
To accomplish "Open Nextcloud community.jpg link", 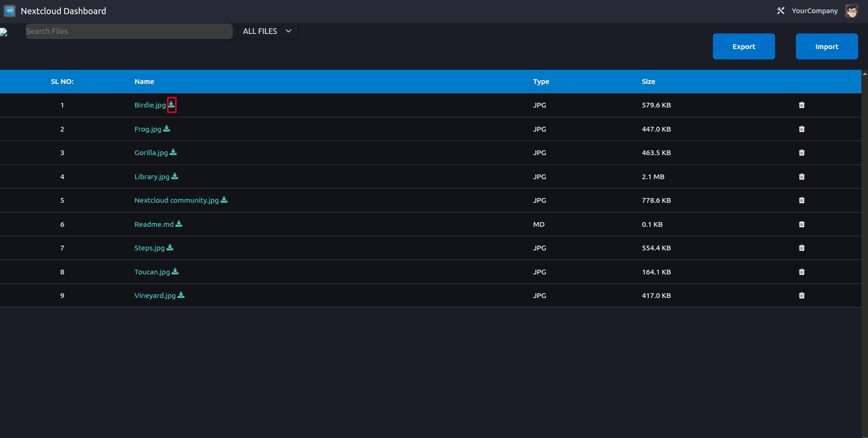I will pyautogui.click(x=176, y=200).
